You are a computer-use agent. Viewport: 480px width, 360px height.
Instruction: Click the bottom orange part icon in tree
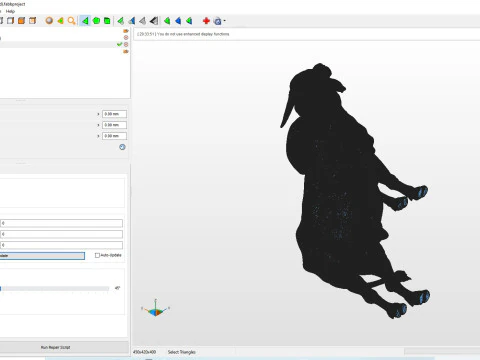click(x=126, y=52)
